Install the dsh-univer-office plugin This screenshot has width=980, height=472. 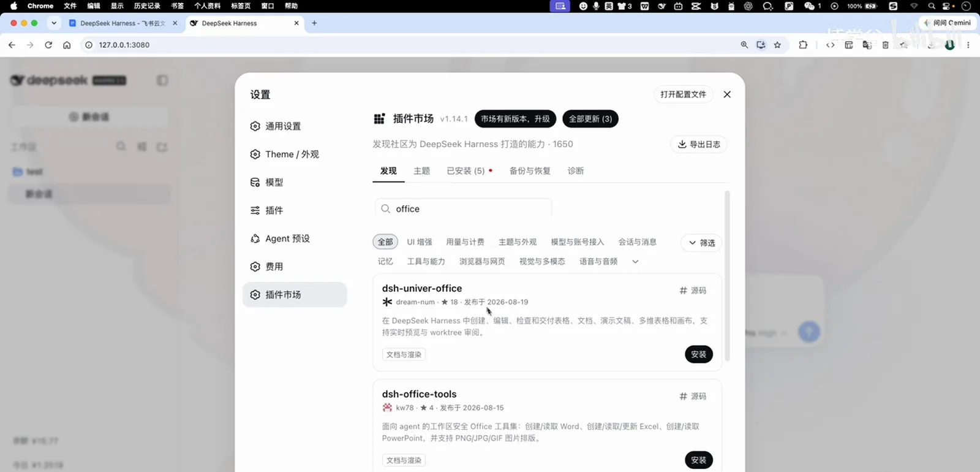(699, 354)
